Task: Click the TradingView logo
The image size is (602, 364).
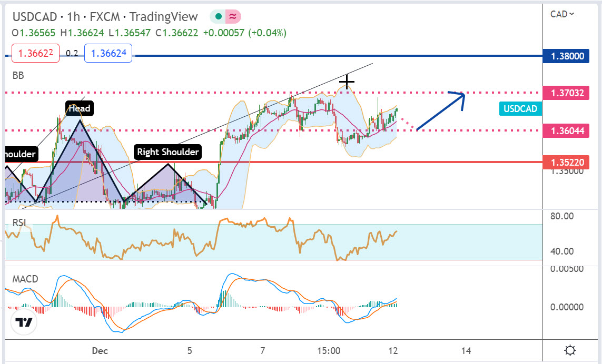Action: tap(24, 322)
